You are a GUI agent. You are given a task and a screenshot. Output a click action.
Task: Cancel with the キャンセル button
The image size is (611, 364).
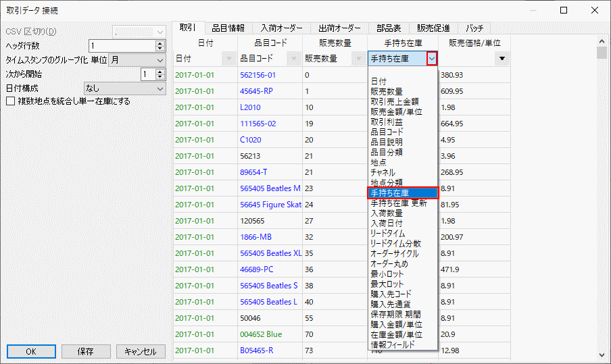[141, 351]
